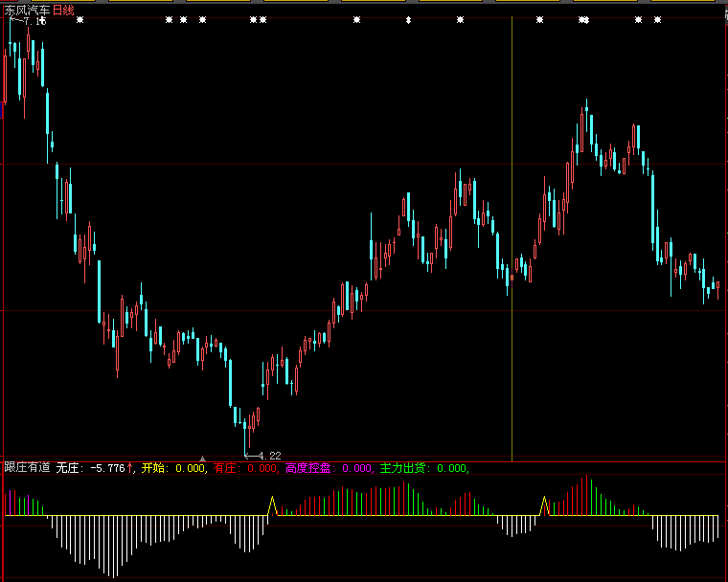Open the diamond-shaped info marker on top row
This screenshot has height=582, width=728.
point(409,19)
